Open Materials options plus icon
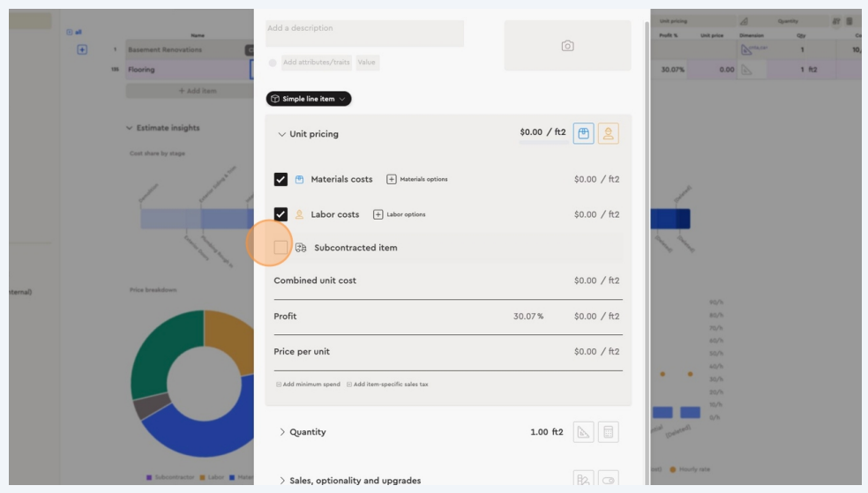 point(392,179)
